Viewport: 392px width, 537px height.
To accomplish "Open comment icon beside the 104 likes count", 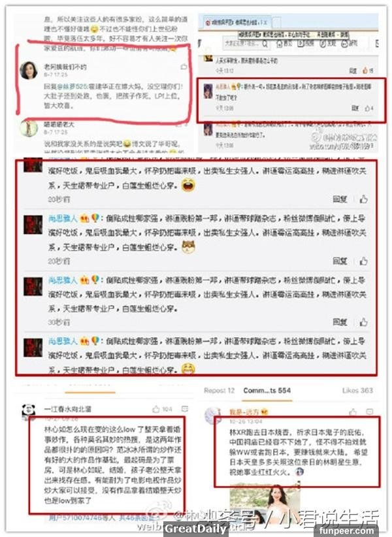I will [x=184, y=409].
